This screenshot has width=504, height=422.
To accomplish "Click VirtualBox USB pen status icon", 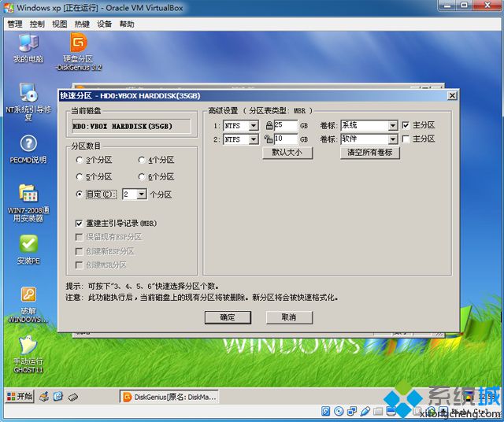I will tap(365, 411).
